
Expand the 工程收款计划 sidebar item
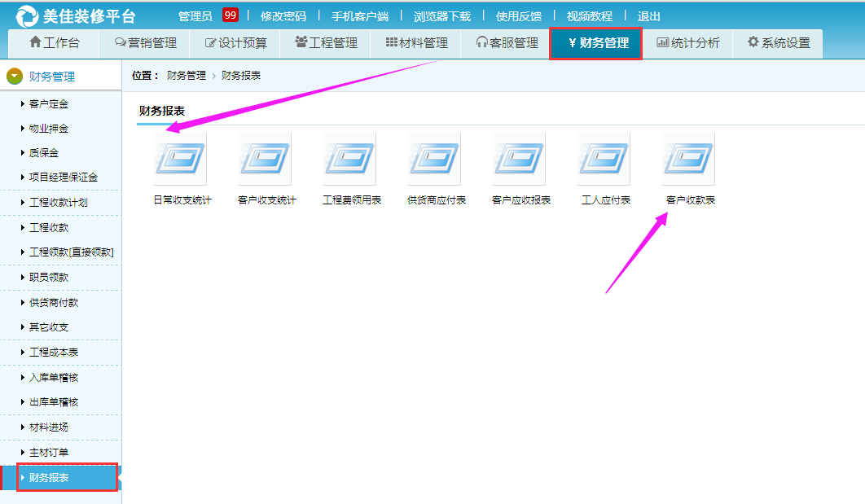(x=58, y=203)
